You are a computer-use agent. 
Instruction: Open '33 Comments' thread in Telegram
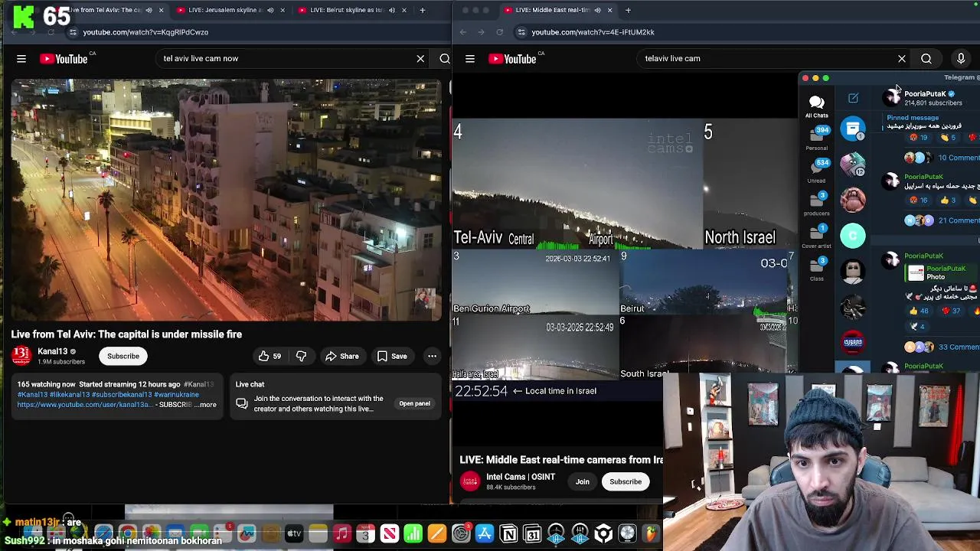(959, 347)
